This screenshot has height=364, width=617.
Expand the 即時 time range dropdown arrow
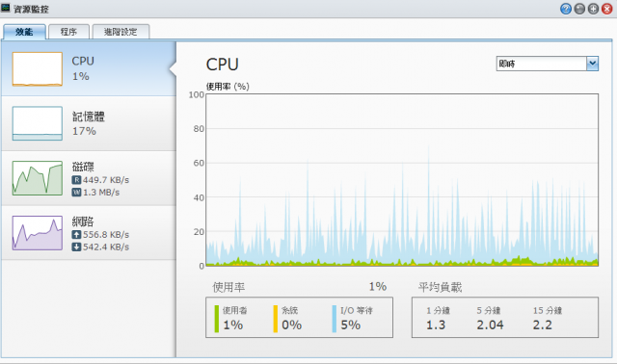tap(592, 64)
